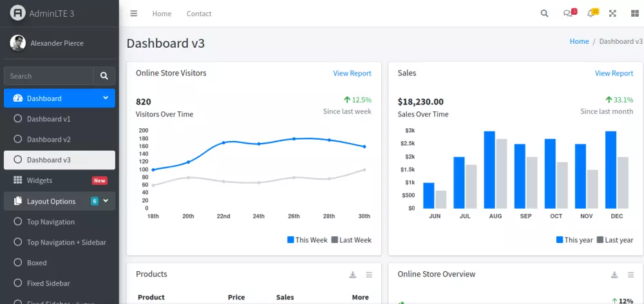Open the Contact navbar item
This screenshot has width=644, height=304.
coord(199,14)
